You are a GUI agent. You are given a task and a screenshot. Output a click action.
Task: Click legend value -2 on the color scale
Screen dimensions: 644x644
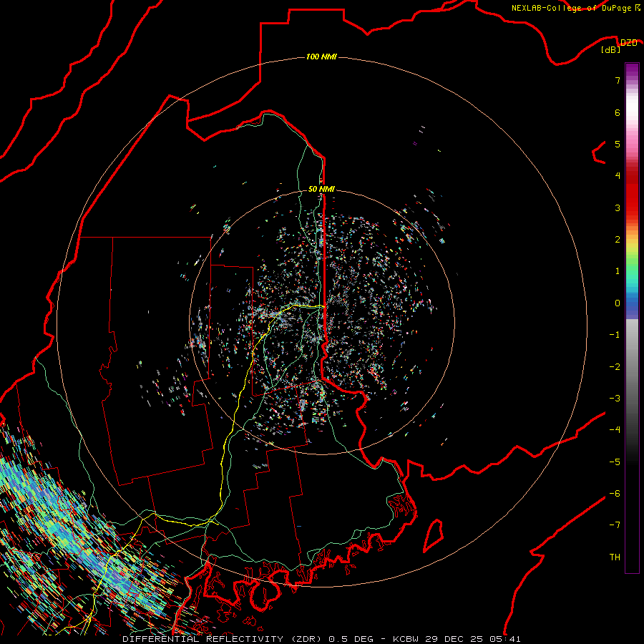[x=615, y=367]
